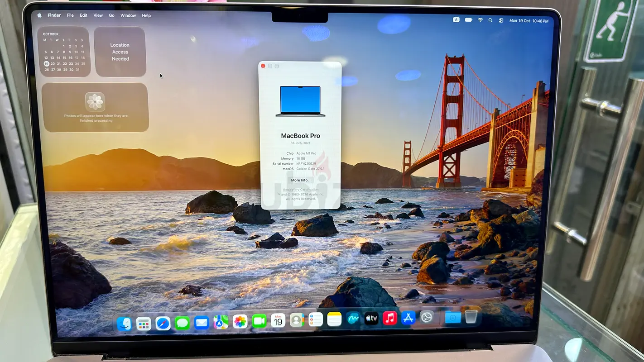Open the Downloads folder in Dock
Image resolution: width=644 pixels, height=362 pixels.
point(452,317)
